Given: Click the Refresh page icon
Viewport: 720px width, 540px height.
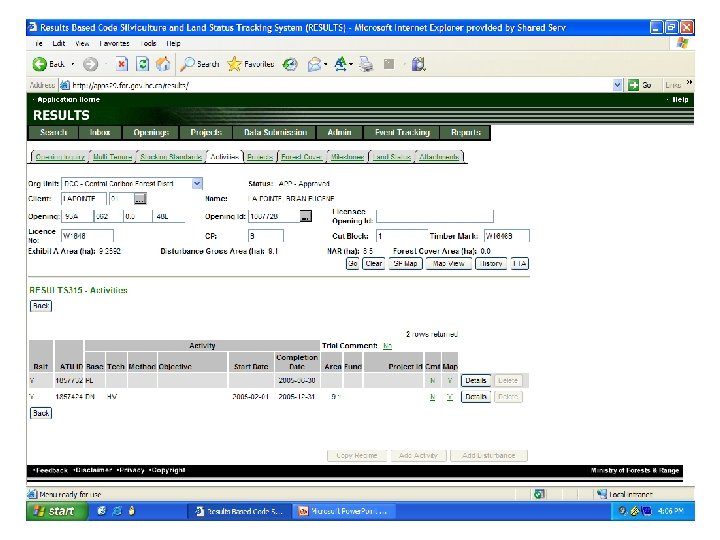Looking at the screenshot, I should tap(143, 64).
